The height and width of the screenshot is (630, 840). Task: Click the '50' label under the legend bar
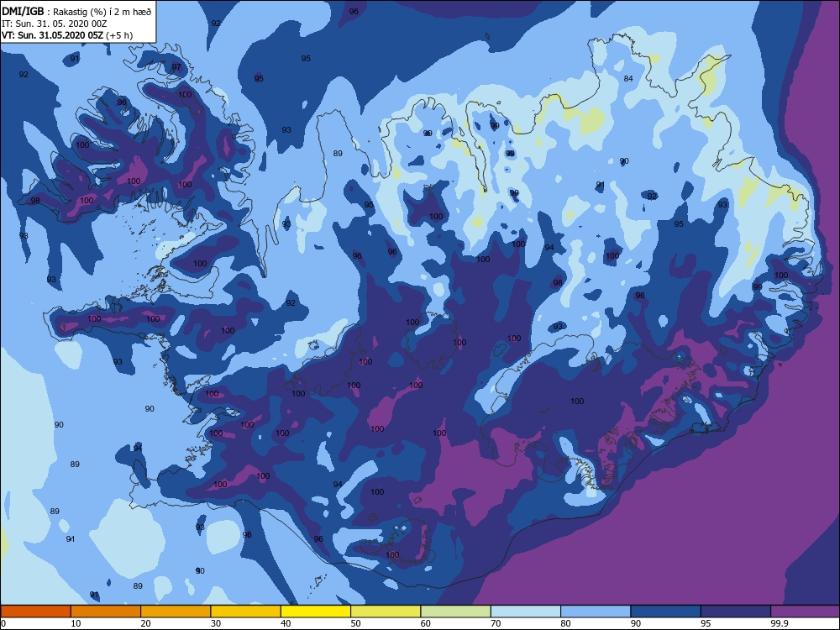[355, 623]
